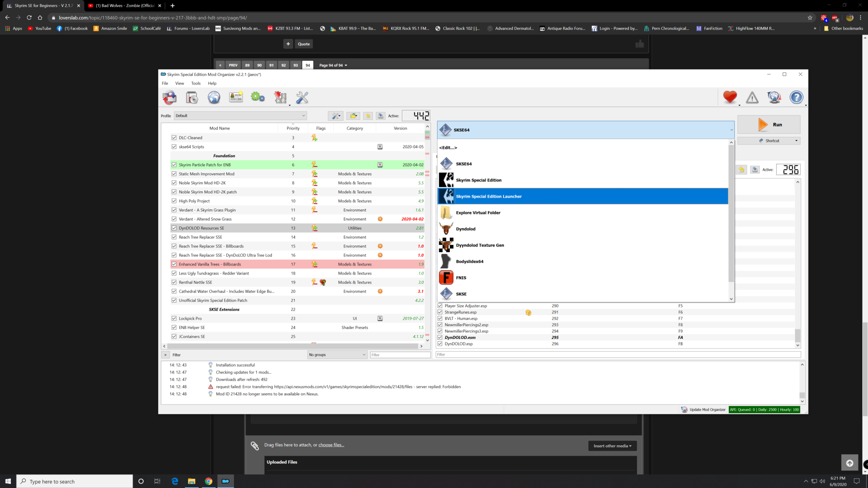The width and height of the screenshot is (868, 488).
Task: Open the warning triangle notifications icon
Action: [x=752, y=97]
